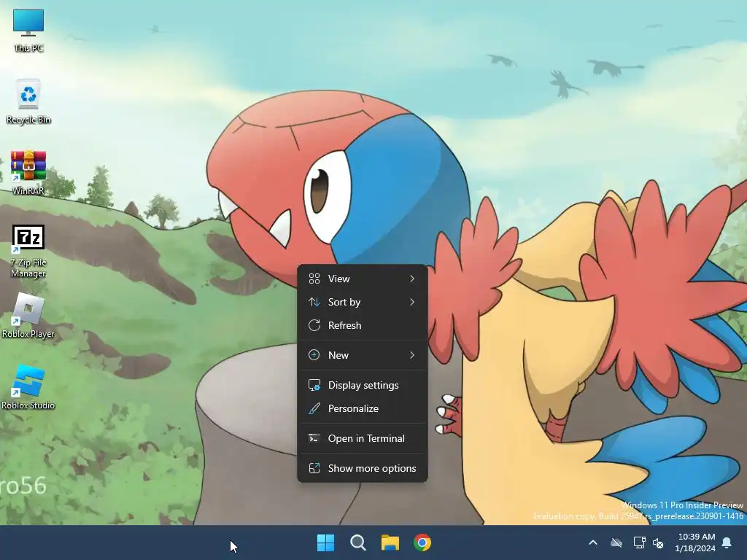Screen dimensions: 747x560
Task: Click the OneDrive cloud tray icon
Action: [x=616, y=542]
